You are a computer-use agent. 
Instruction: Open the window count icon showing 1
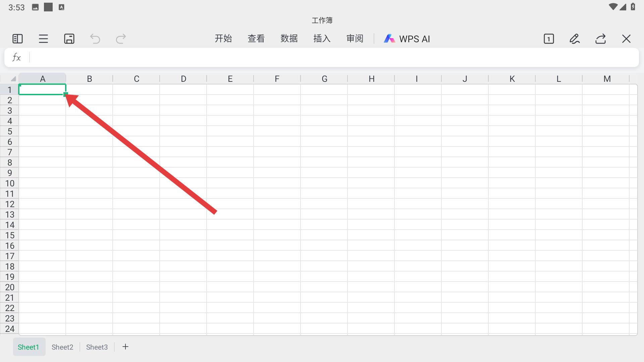coord(549,39)
